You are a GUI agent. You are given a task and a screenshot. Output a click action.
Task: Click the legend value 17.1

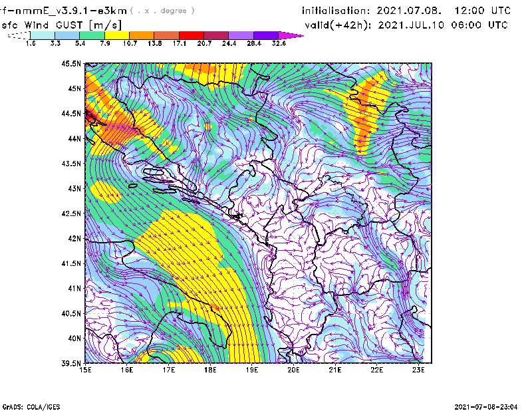click(180, 43)
